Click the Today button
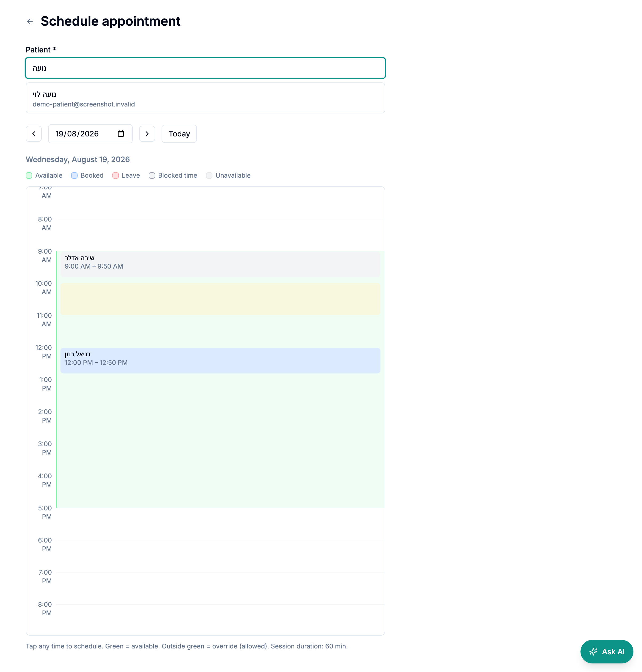 coord(179,134)
